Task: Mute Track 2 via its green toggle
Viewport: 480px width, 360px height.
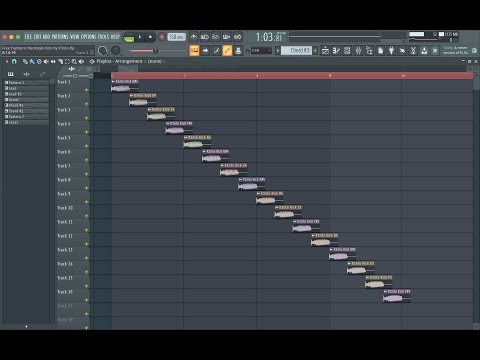Action: pyautogui.click(x=87, y=104)
